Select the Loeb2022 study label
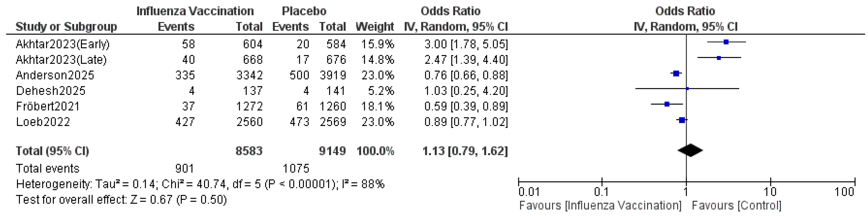 pos(43,122)
